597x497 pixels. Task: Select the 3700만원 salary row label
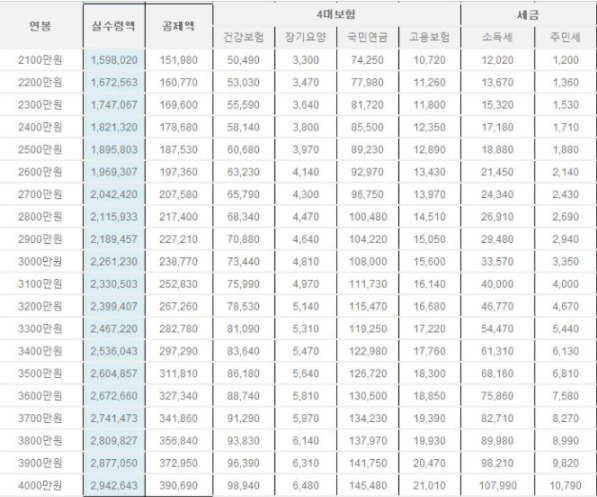pyautogui.click(x=40, y=418)
